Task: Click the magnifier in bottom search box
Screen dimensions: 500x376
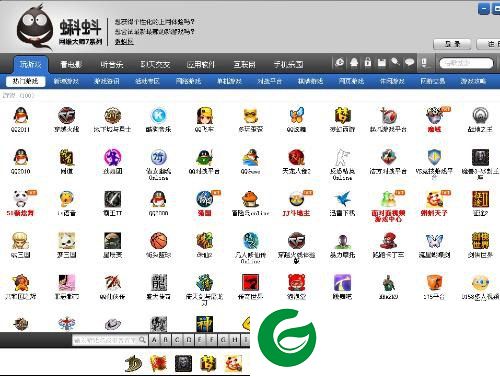Action: click(x=142, y=340)
